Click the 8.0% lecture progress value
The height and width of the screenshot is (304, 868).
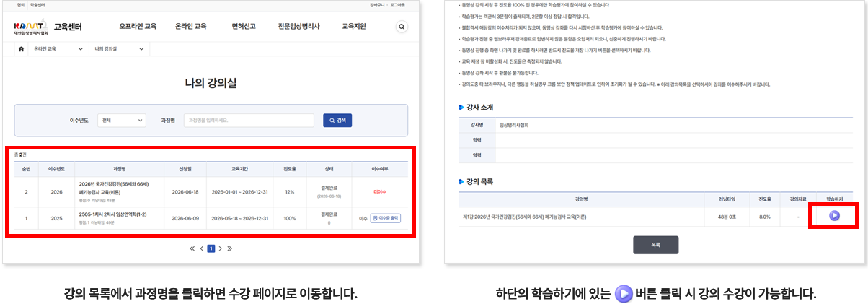[x=765, y=216]
